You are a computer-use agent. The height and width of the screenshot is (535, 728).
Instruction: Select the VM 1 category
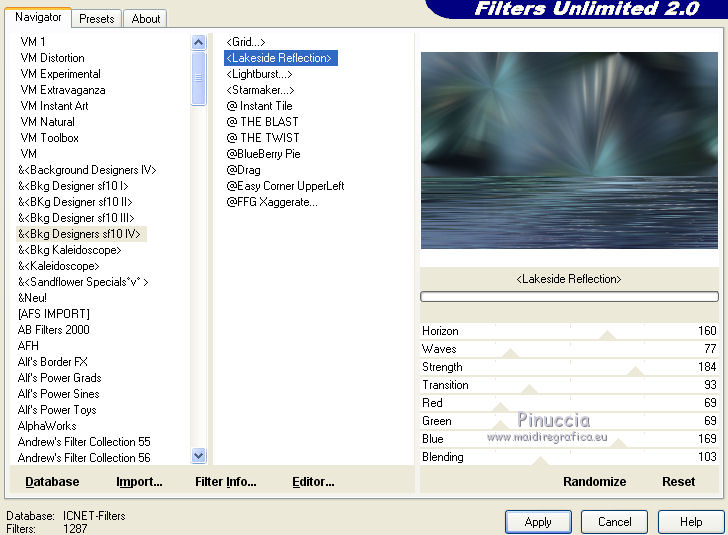(33, 42)
